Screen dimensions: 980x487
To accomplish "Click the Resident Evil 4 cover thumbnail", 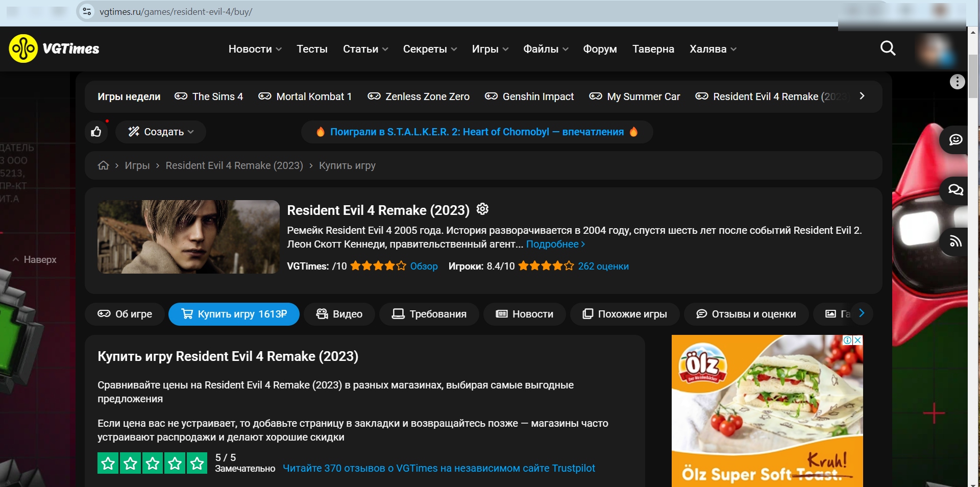I will [188, 237].
